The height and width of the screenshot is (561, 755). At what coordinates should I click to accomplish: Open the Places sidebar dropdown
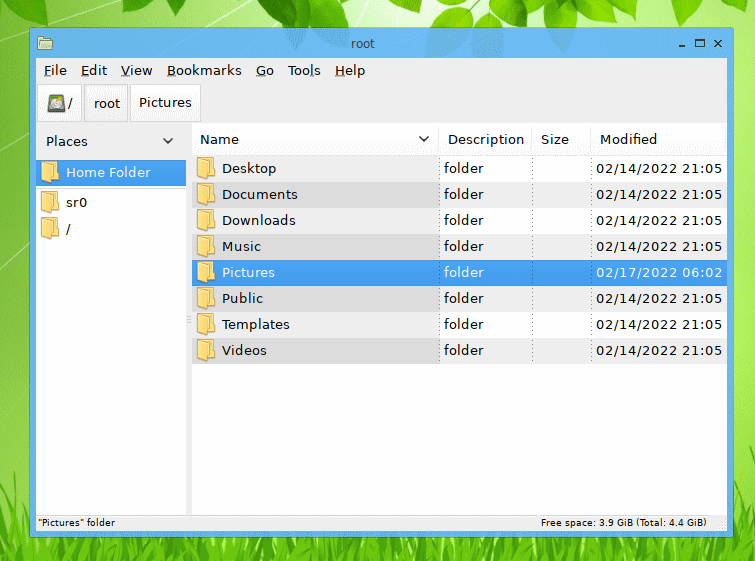coord(167,141)
